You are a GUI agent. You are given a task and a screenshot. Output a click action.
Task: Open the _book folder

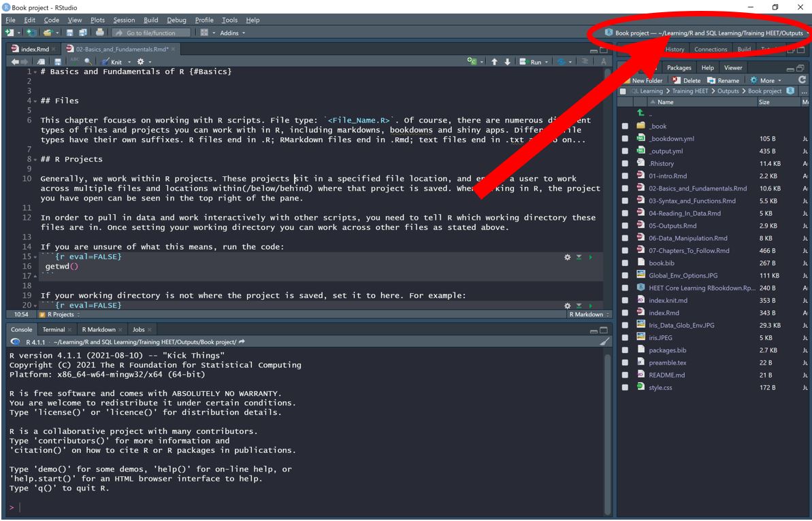click(658, 127)
